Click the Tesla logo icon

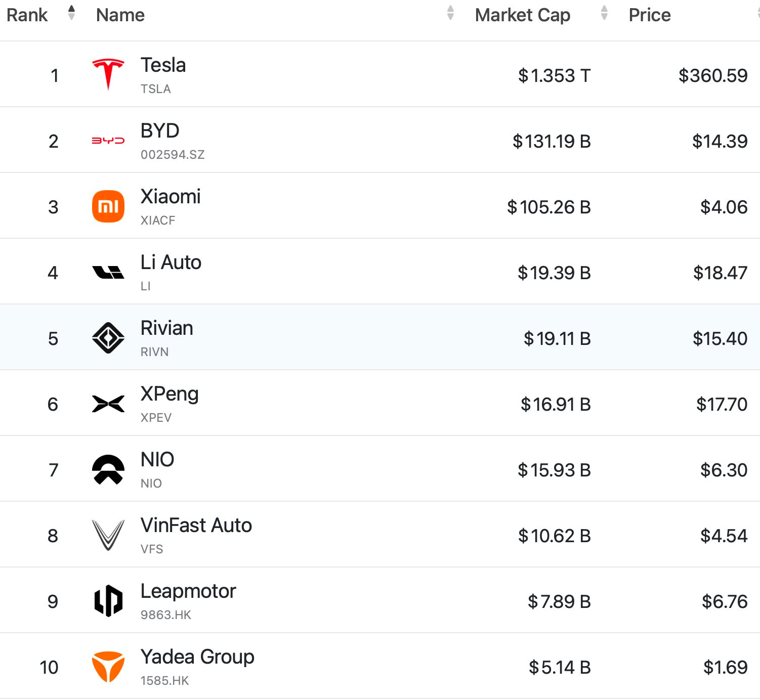coord(108,74)
